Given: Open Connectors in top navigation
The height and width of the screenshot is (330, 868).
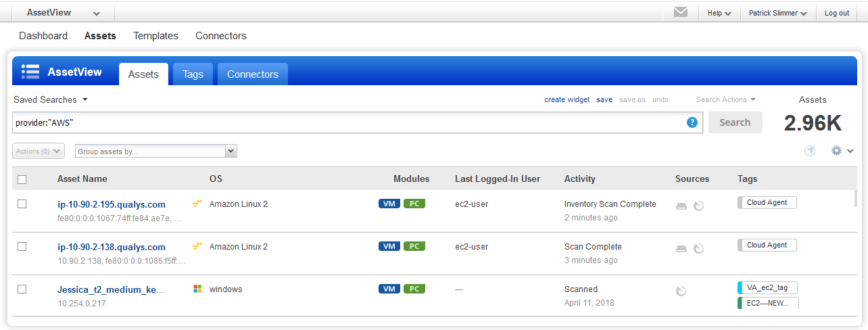Looking at the screenshot, I should [221, 36].
